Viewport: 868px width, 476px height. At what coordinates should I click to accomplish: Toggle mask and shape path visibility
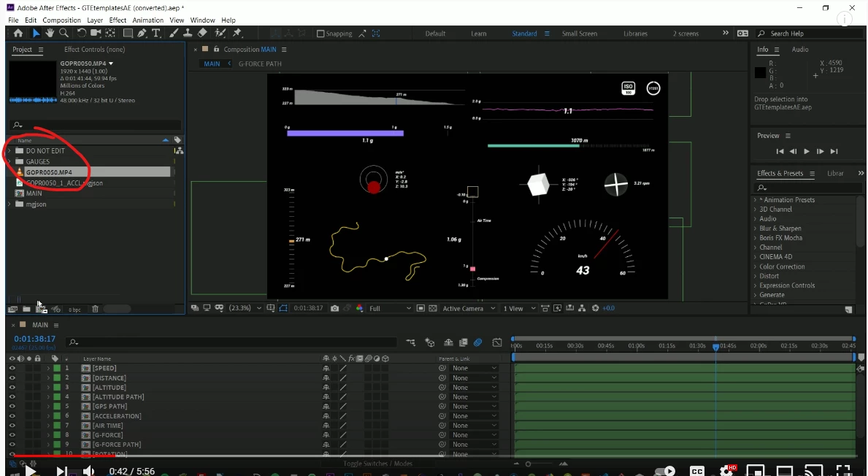pyautogui.click(x=283, y=308)
